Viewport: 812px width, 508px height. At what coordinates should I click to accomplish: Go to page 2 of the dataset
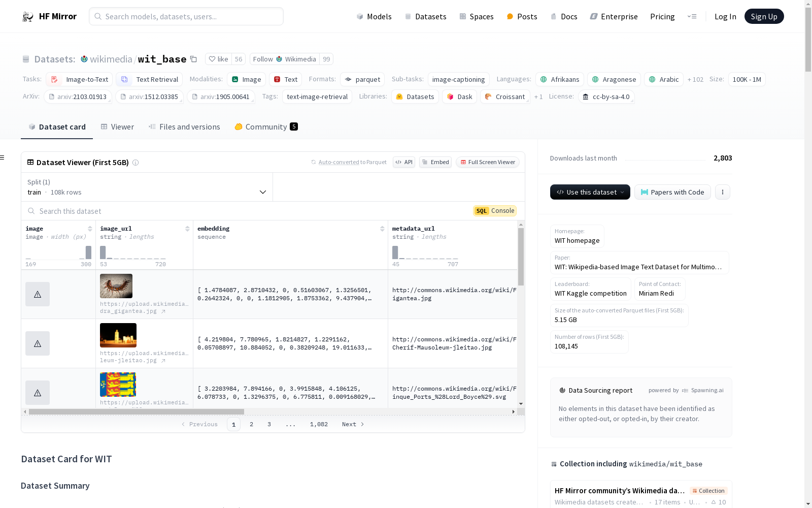click(251, 424)
